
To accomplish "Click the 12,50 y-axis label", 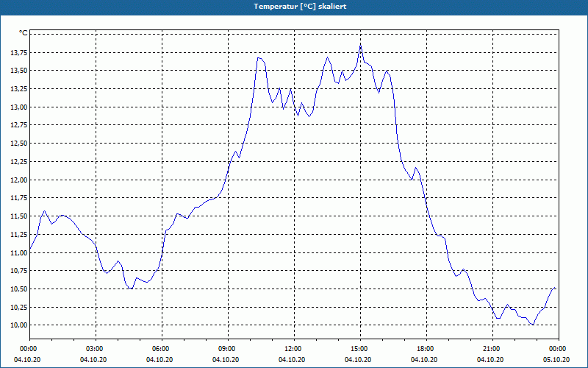I will [x=19, y=144].
